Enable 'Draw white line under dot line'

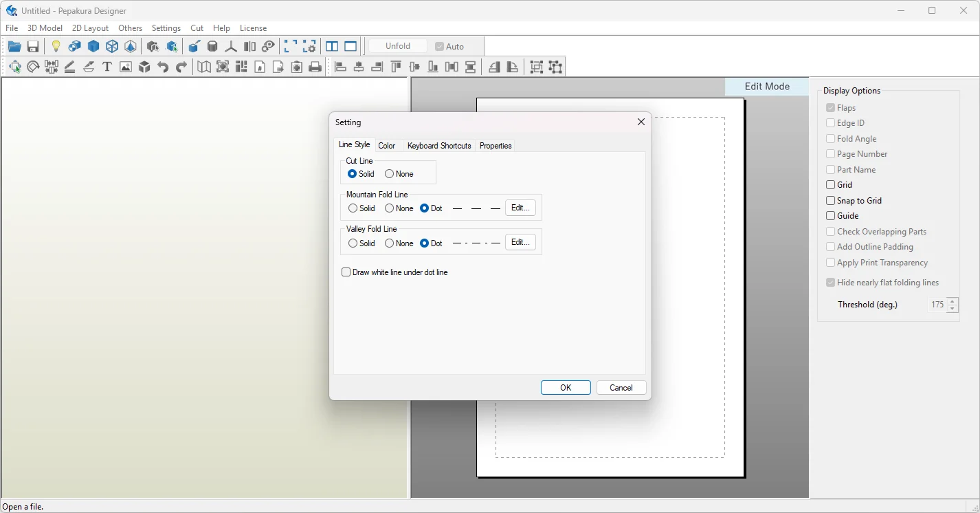point(395,272)
